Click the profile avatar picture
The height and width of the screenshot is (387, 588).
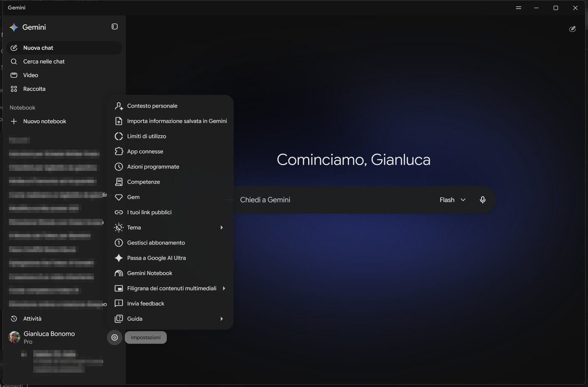click(x=14, y=337)
